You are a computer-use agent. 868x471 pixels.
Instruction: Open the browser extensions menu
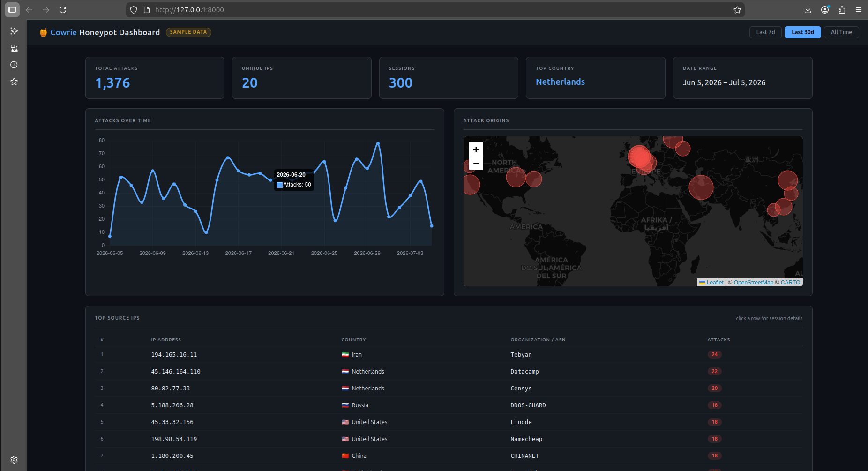pyautogui.click(x=842, y=10)
